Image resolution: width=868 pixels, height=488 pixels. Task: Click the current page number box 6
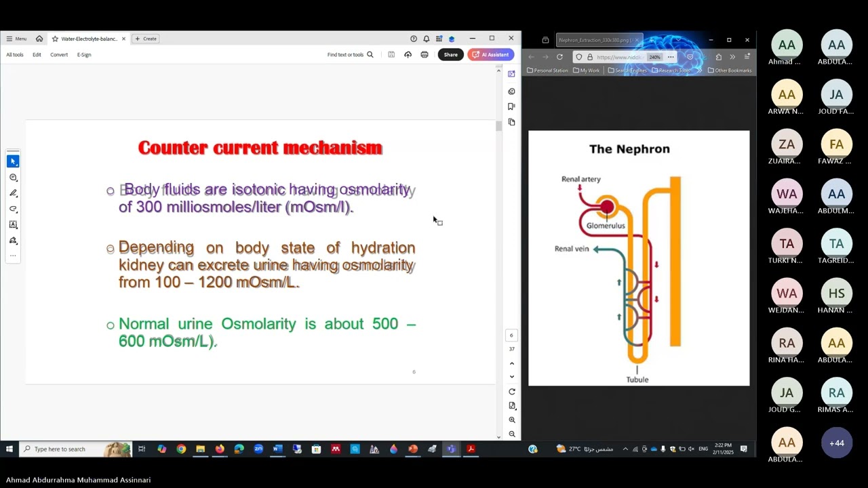[512, 335]
